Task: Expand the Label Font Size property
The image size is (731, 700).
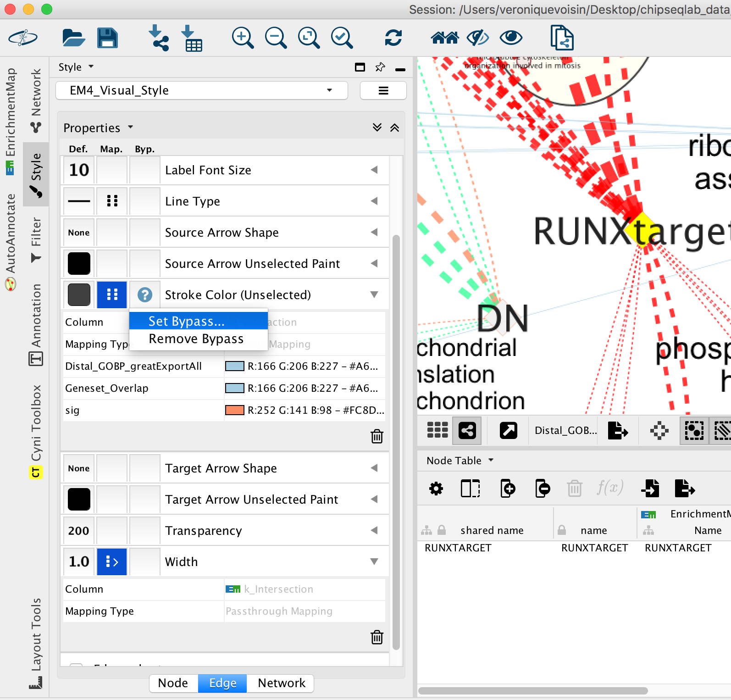Action: click(374, 170)
